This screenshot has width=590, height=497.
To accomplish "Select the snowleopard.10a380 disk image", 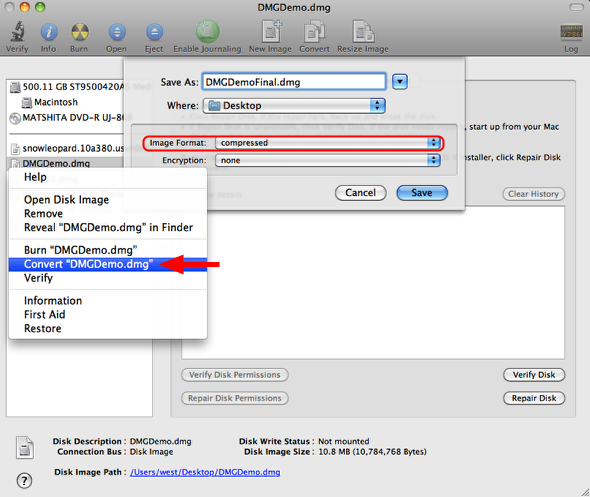I will click(67, 149).
